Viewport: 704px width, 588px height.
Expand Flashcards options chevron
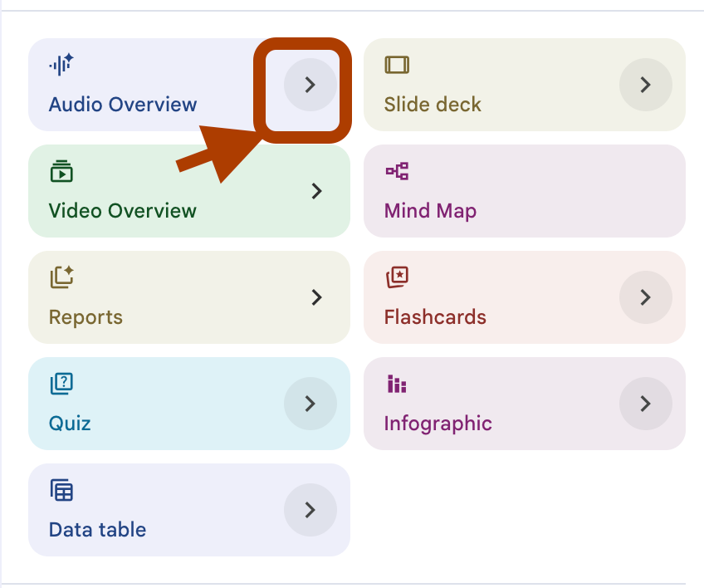[646, 297]
